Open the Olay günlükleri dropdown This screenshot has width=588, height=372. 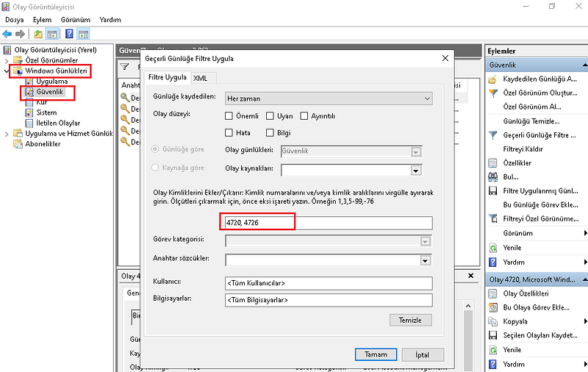(x=415, y=151)
